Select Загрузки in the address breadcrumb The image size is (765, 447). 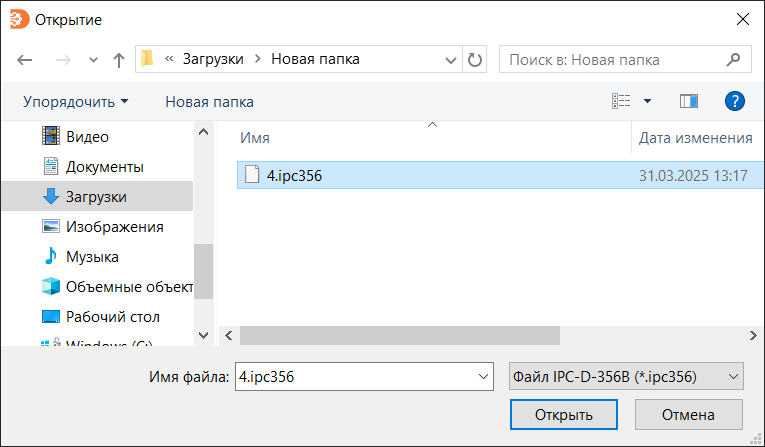click(x=213, y=59)
